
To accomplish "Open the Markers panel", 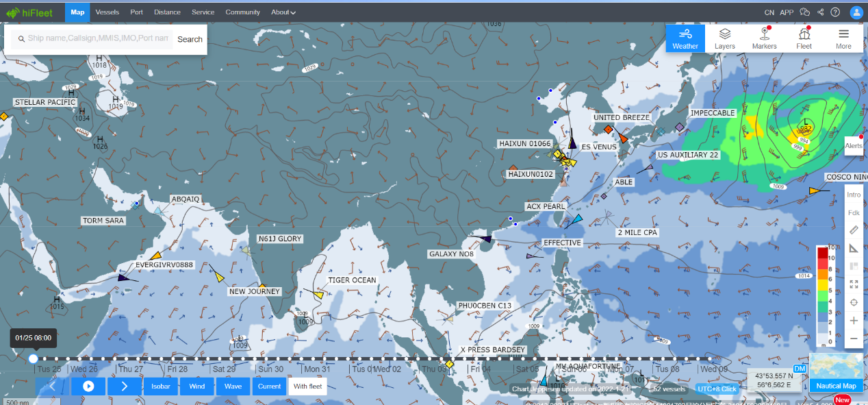I will tap(765, 38).
